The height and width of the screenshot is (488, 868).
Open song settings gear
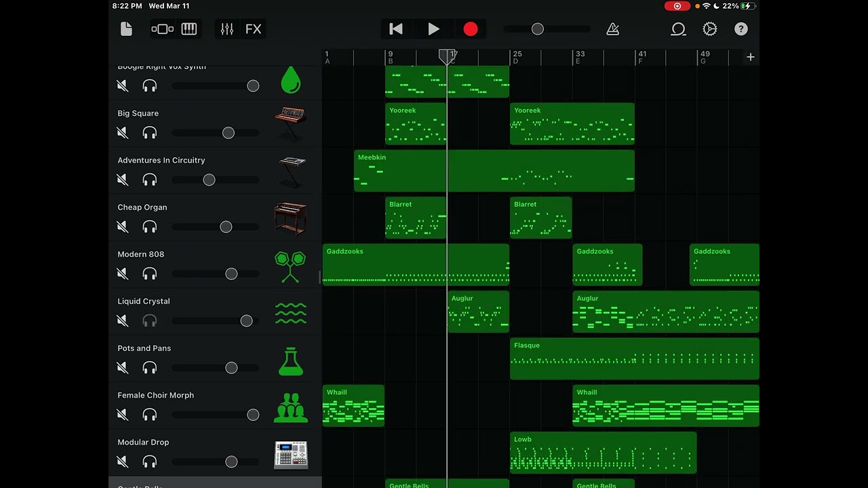[710, 28]
